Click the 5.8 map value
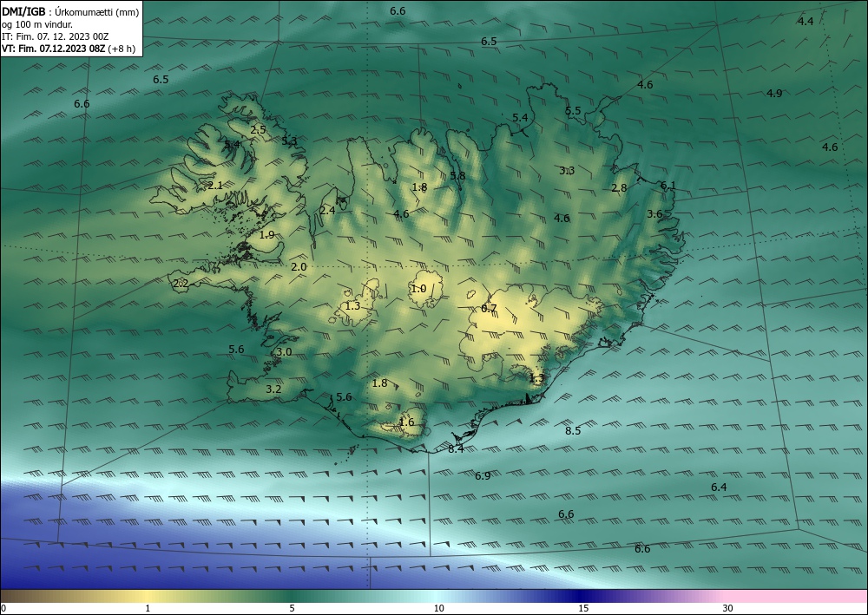The width and height of the screenshot is (868, 615). 457,176
